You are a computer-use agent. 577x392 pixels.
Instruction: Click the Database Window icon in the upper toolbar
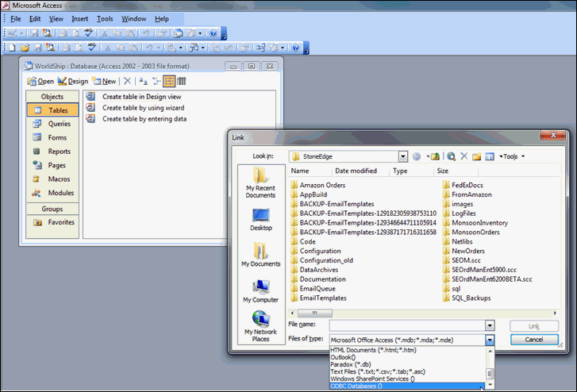pos(179,33)
